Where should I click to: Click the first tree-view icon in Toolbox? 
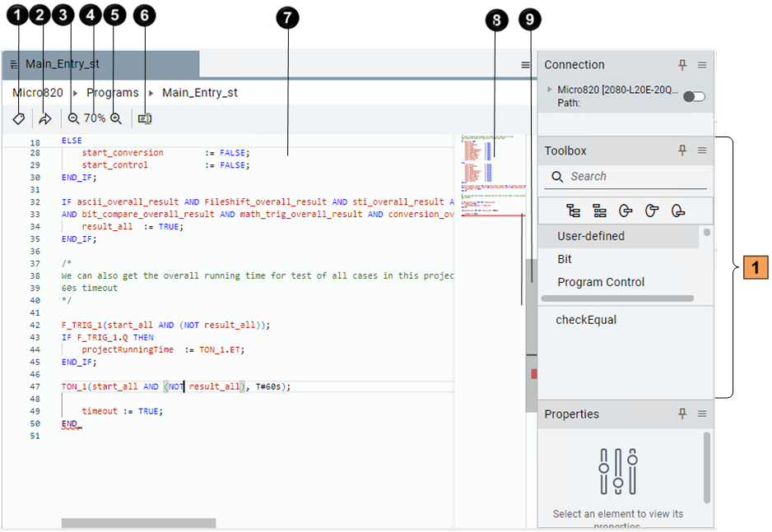[x=573, y=211]
